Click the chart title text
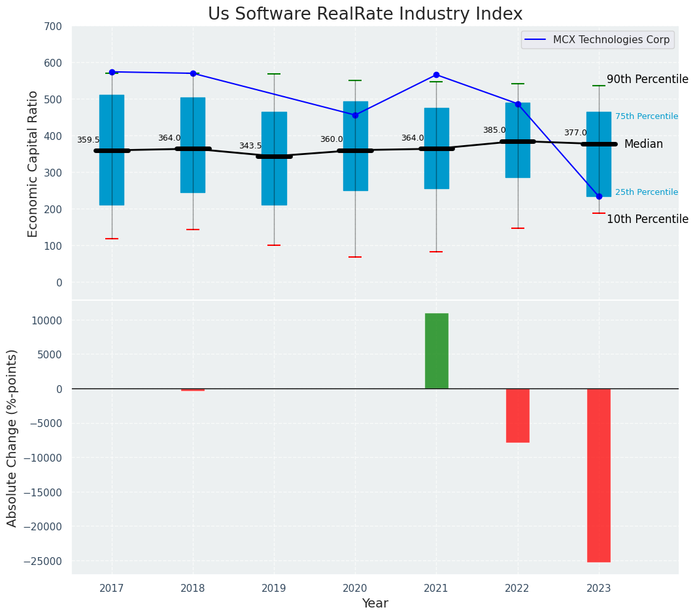Screen dimensions: 695x616 click(365, 14)
